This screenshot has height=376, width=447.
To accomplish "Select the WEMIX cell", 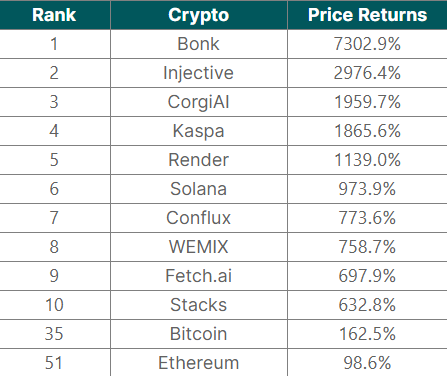I will click(199, 247).
